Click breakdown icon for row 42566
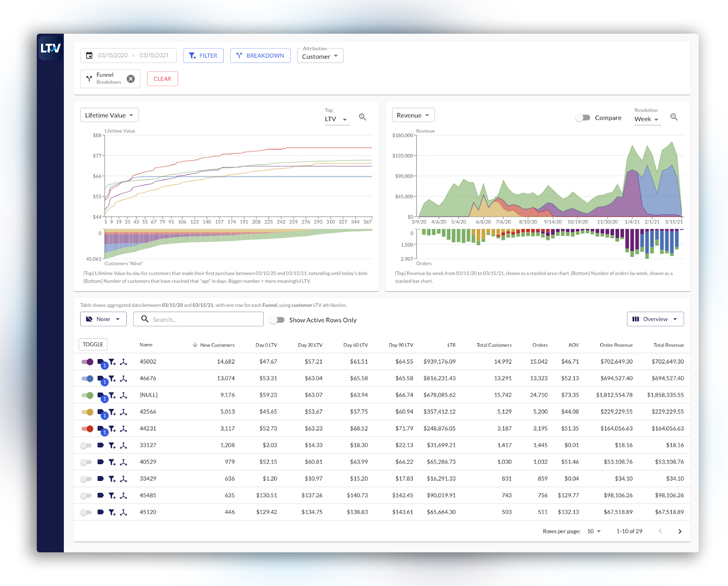728x586 pixels. coord(124,412)
